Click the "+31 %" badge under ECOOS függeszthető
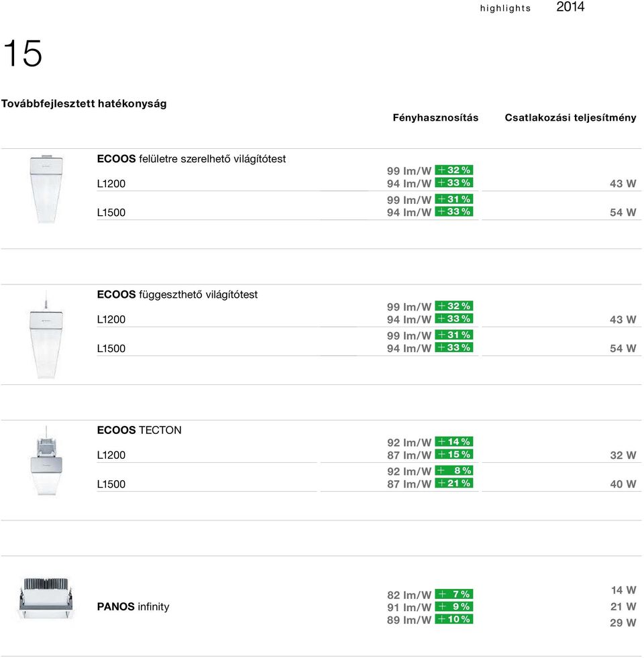 (x=454, y=335)
